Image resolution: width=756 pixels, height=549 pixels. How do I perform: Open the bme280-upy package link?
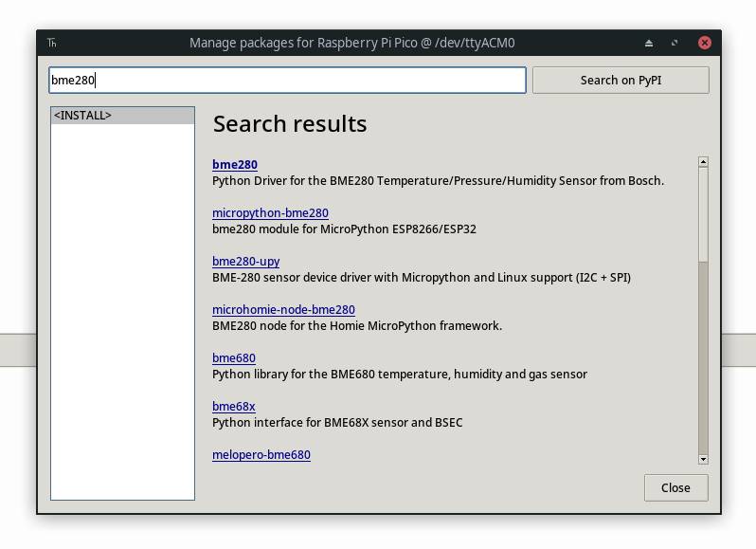[x=246, y=261]
